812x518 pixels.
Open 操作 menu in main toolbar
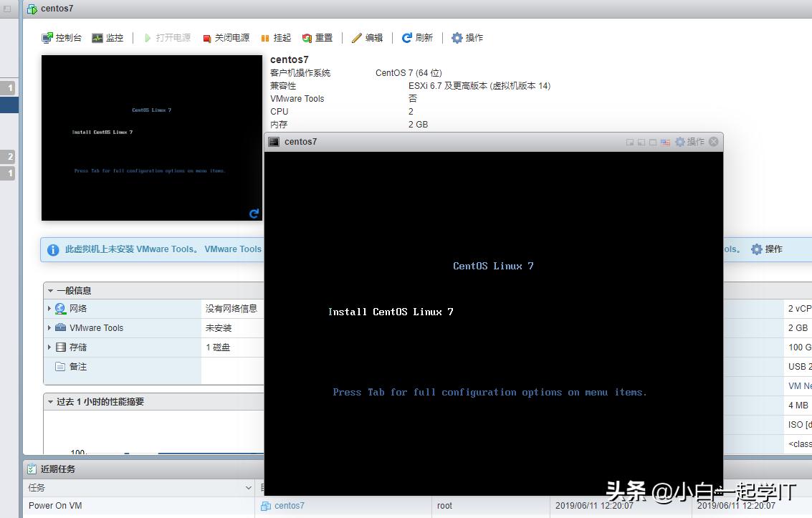point(467,38)
